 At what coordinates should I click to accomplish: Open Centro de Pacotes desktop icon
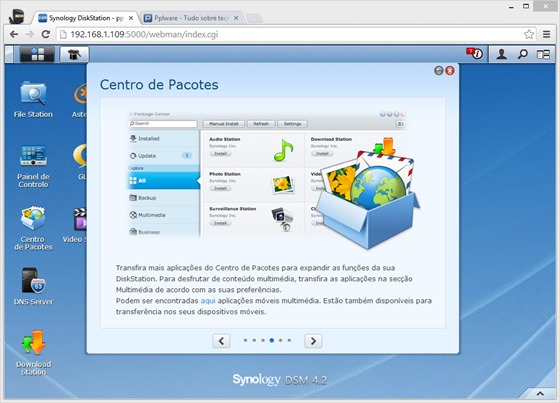(x=33, y=228)
